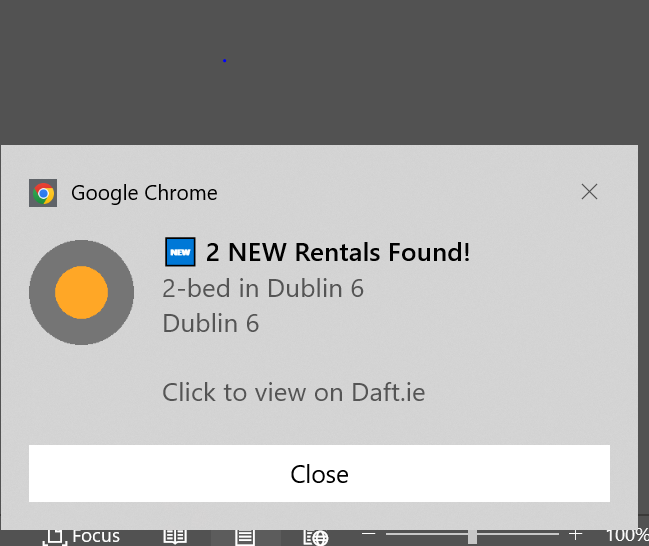Image resolution: width=649 pixels, height=546 pixels.
Task: Open the '2 NEW Rentals Found!' notification title
Action: 338,252
